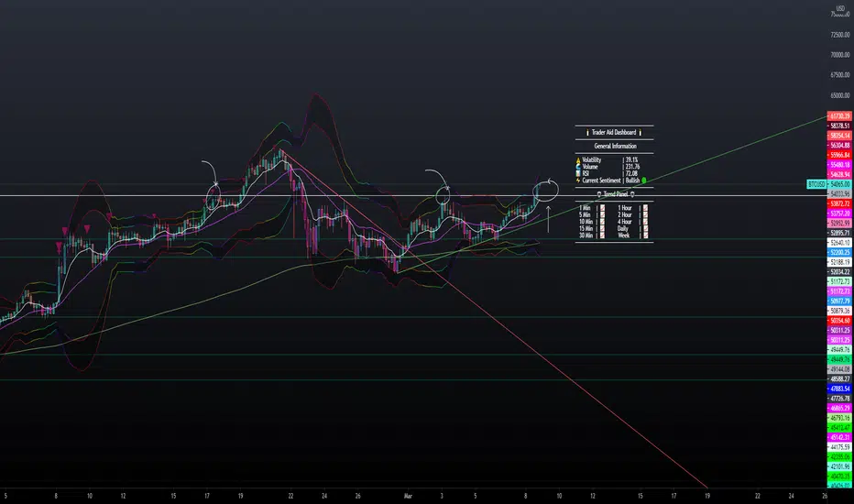854x504 pixels.
Task: Select the 61730.39 red price label
Action: 839,116
